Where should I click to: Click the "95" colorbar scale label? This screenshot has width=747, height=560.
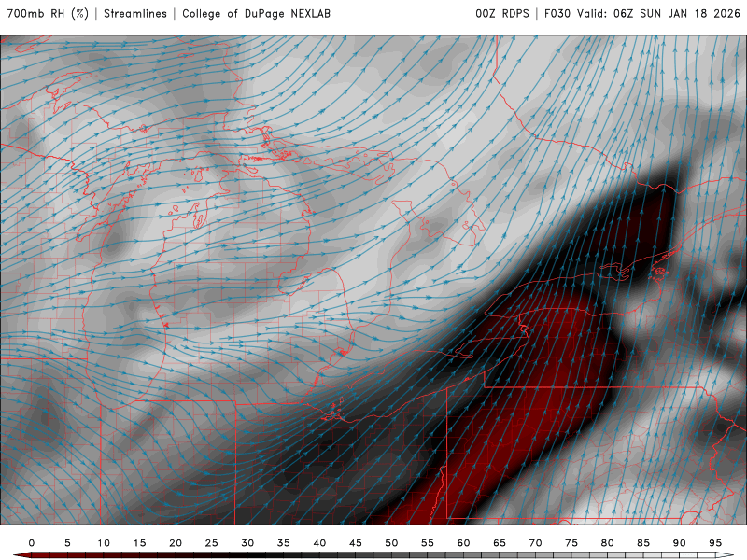click(715, 543)
